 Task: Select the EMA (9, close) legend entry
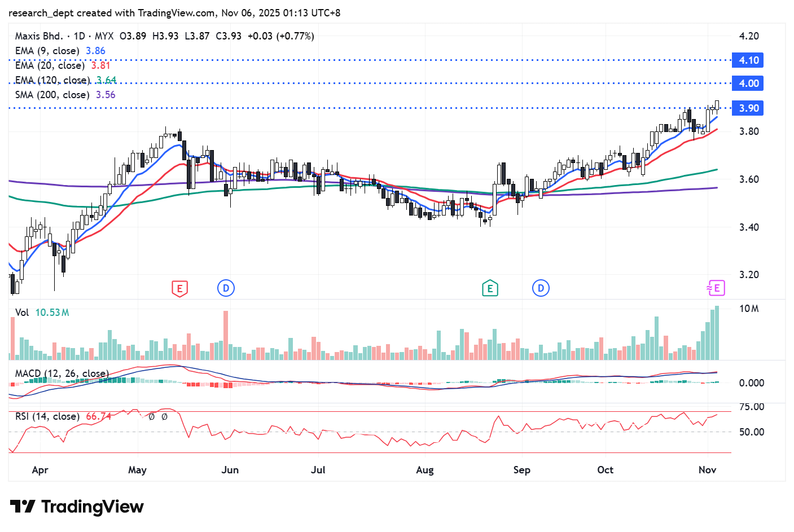point(47,51)
